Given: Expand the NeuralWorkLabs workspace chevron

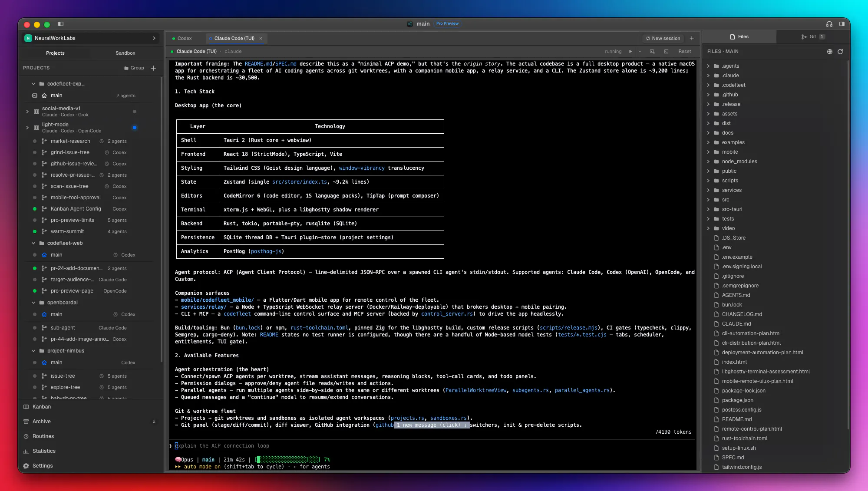Looking at the screenshot, I should pos(154,38).
